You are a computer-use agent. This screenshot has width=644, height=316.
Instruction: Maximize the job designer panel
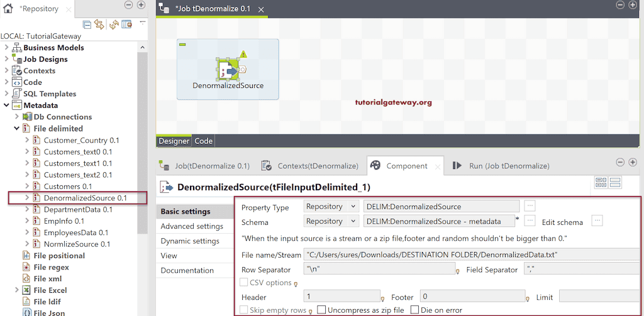pos(632,4)
